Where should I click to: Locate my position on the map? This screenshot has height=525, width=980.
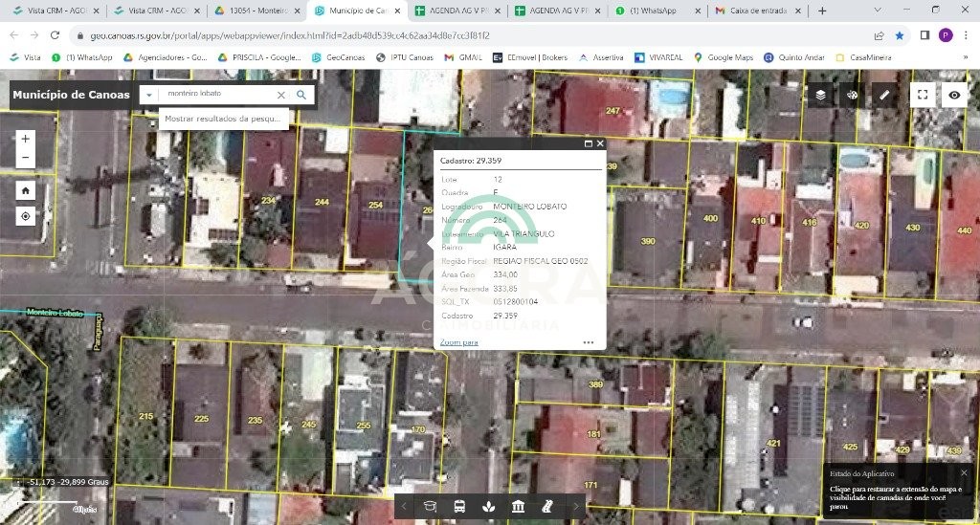(25, 216)
